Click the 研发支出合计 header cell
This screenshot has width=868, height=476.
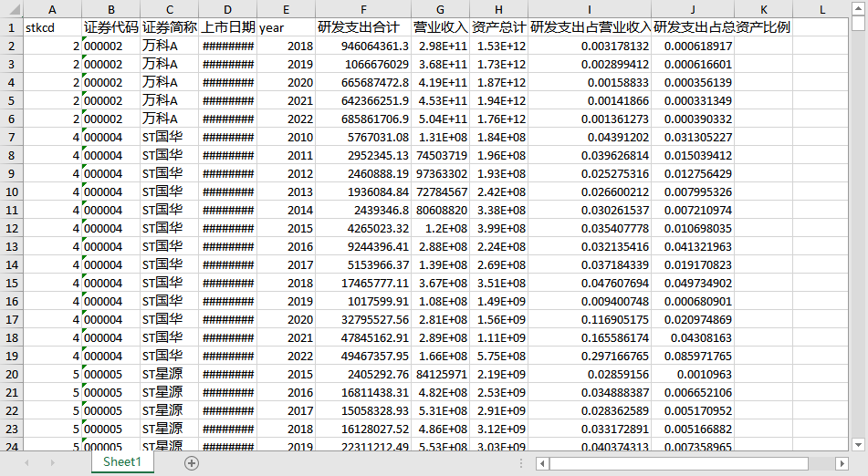pyautogui.click(x=363, y=27)
